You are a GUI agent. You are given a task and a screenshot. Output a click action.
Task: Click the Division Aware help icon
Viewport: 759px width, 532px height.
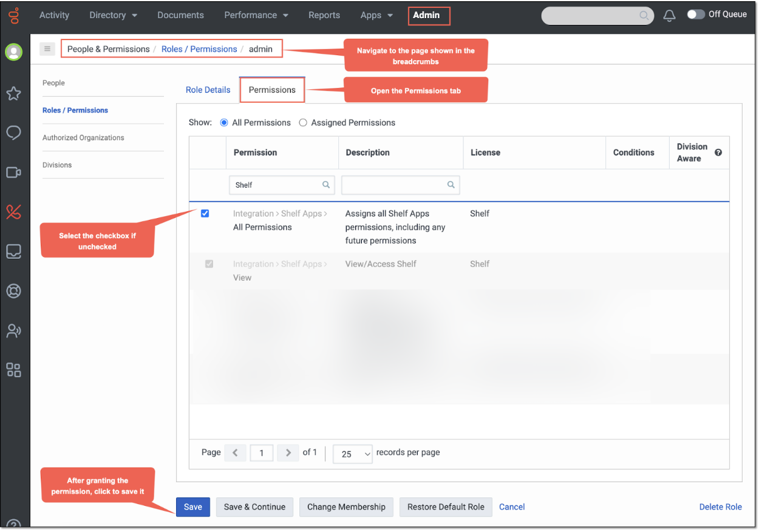coord(718,152)
